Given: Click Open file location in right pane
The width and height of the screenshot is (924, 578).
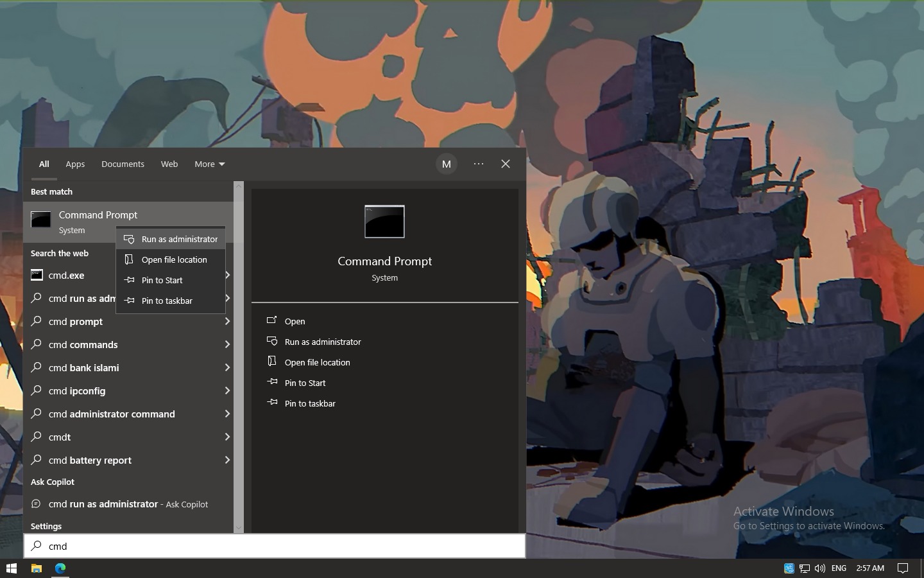Looking at the screenshot, I should click(317, 363).
